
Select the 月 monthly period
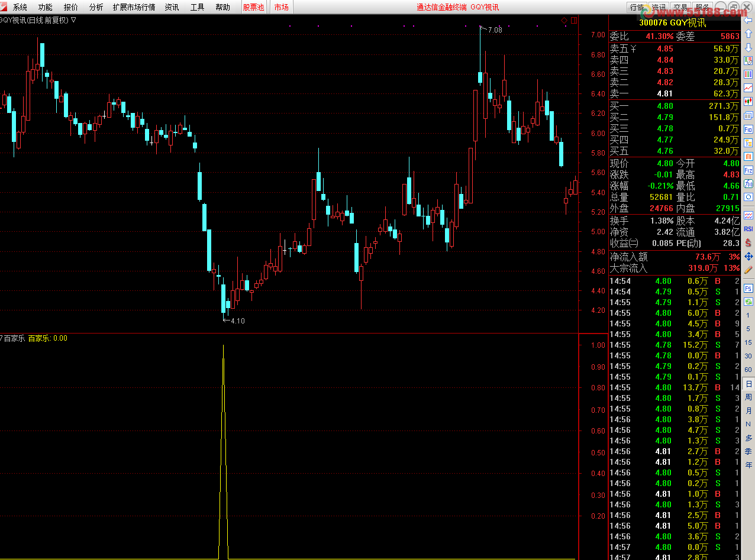pyautogui.click(x=748, y=411)
